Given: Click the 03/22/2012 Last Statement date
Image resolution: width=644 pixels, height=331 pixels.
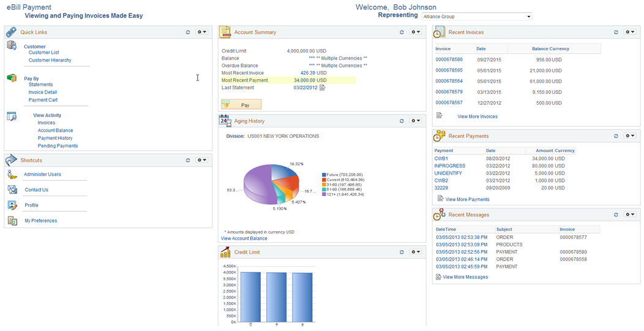Looking at the screenshot, I should click(305, 88).
